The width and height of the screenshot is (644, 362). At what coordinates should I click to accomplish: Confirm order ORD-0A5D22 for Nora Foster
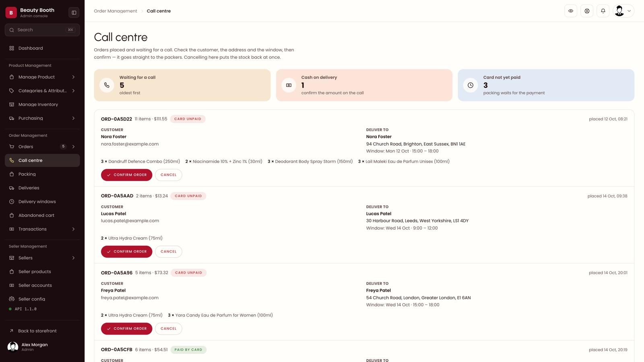126,175
